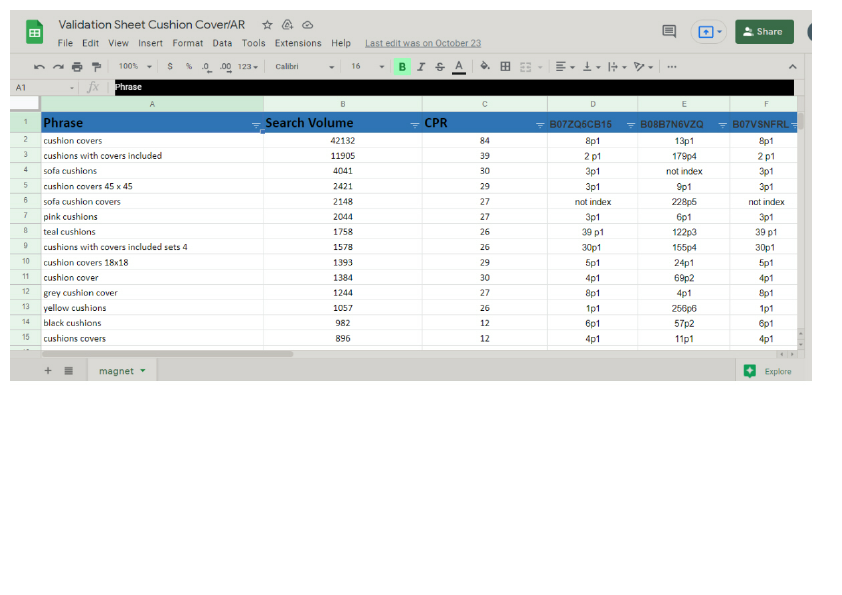The height and width of the screenshot is (595, 842).
Task: Open the Extensions menu
Action: pos(297,43)
